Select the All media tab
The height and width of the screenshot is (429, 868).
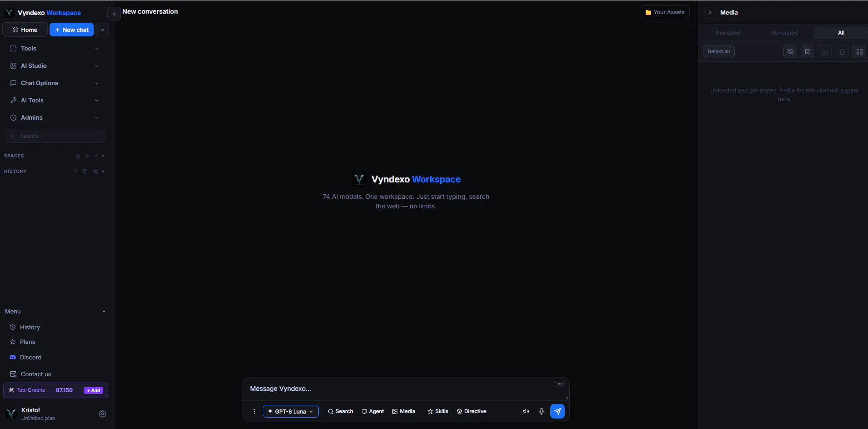pyautogui.click(x=841, y=33)
